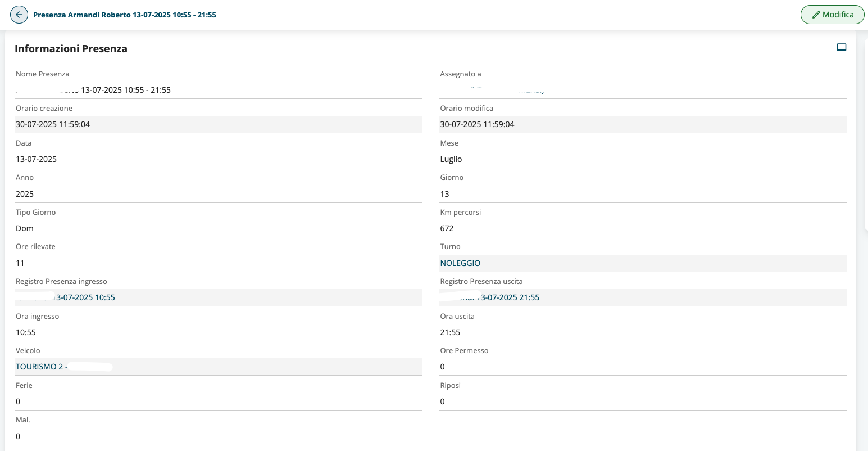Viewport: 868px width, 451px height.
Task: Collapse the Informazioni Presenza panel icon
Action: click(x=841, y=47)
